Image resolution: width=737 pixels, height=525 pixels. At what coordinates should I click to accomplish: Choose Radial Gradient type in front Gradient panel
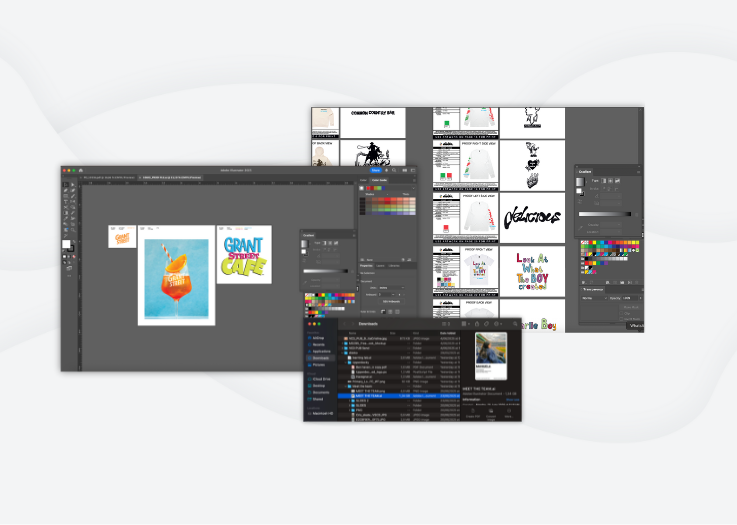[x=330, y=243]
